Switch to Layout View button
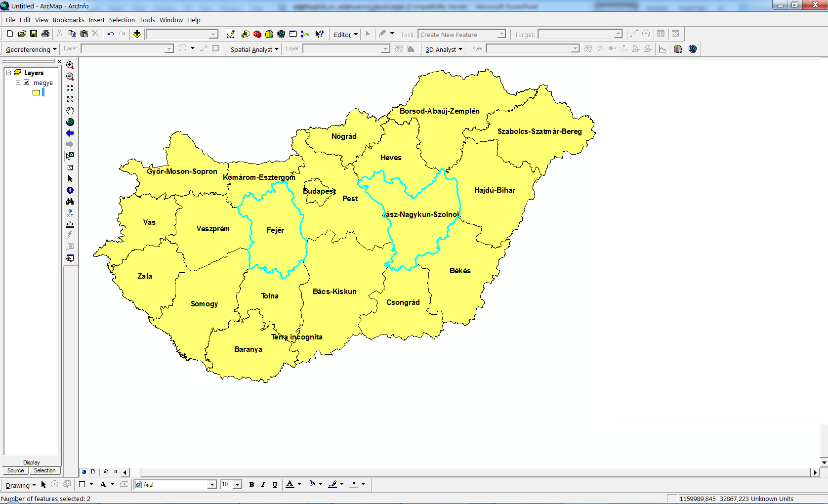828x504 pixels. (93, 472)
